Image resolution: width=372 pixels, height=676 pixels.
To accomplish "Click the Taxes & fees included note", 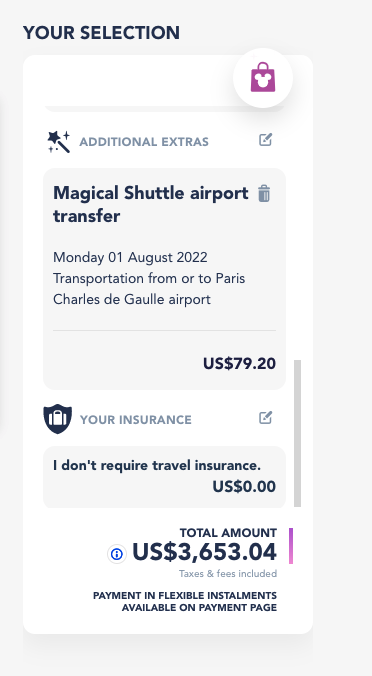I will pyautogui.click(x=228, y=574).
